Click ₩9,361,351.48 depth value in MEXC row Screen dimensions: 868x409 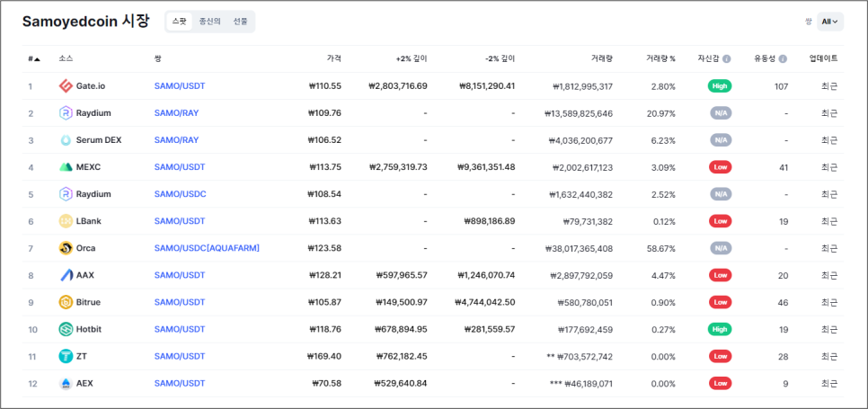click(486, 167)
